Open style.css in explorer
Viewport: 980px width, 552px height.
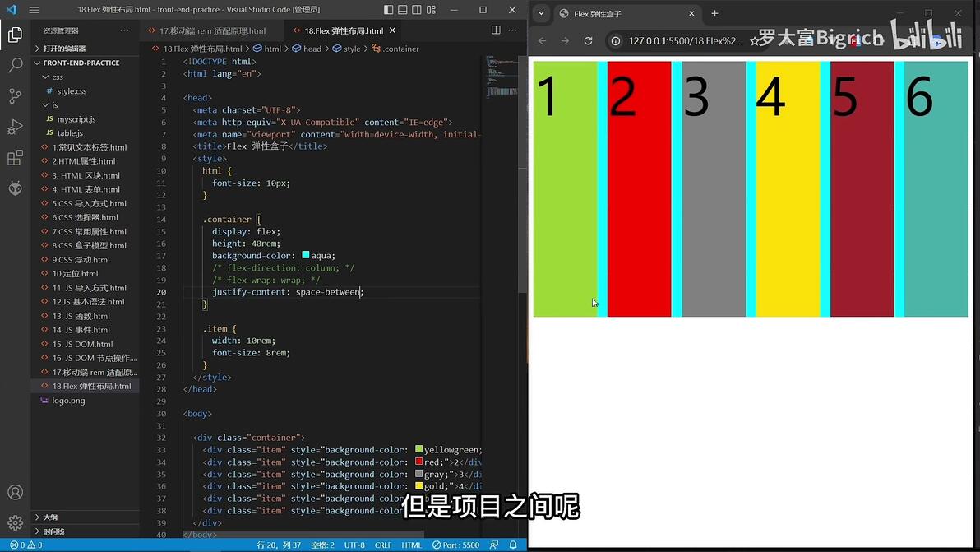pyautogui.click(x=85, y=90)
